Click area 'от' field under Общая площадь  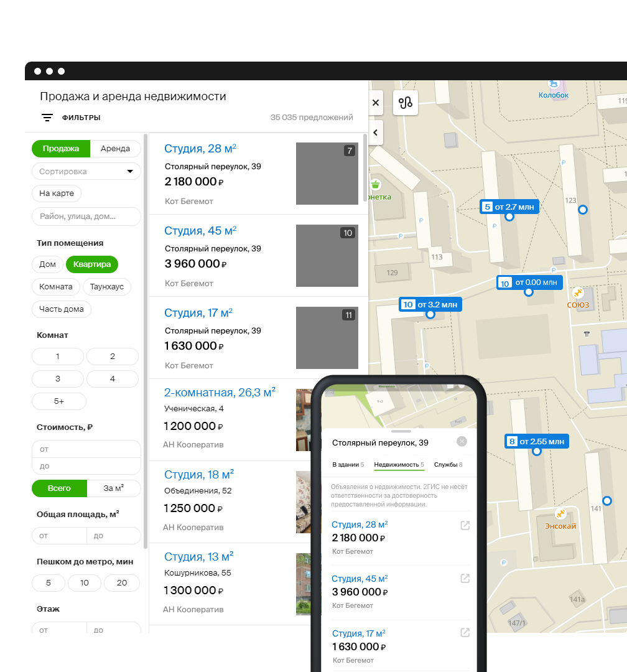click(x=59, y=536)
